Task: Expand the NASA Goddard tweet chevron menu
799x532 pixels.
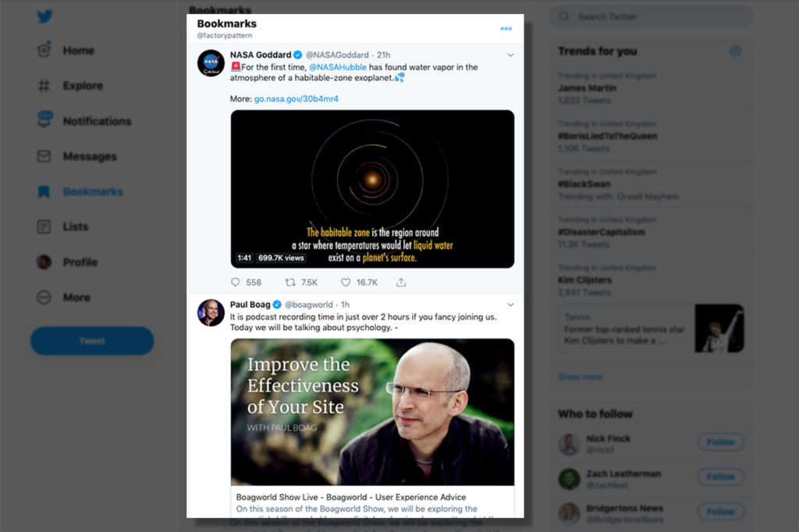Action: point(510,55)
